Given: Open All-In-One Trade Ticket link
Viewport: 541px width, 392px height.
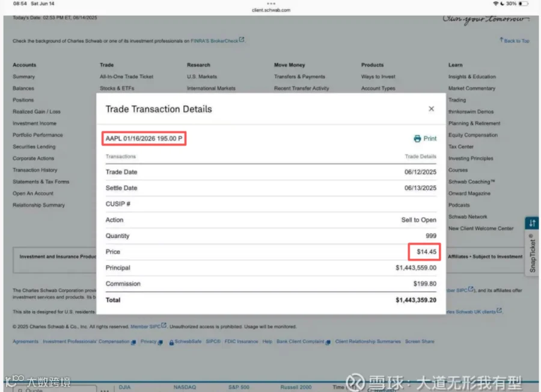Looking at the screenshot, I should 127,76.
